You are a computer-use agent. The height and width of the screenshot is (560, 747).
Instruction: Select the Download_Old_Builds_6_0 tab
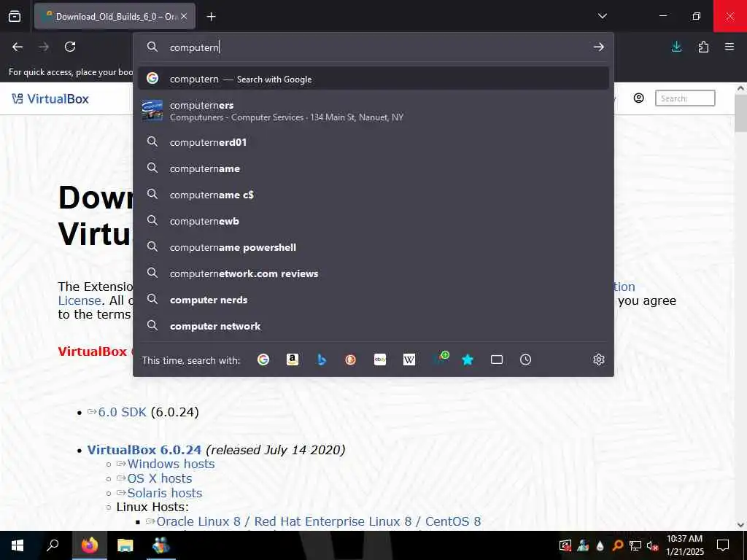[115, 16]
